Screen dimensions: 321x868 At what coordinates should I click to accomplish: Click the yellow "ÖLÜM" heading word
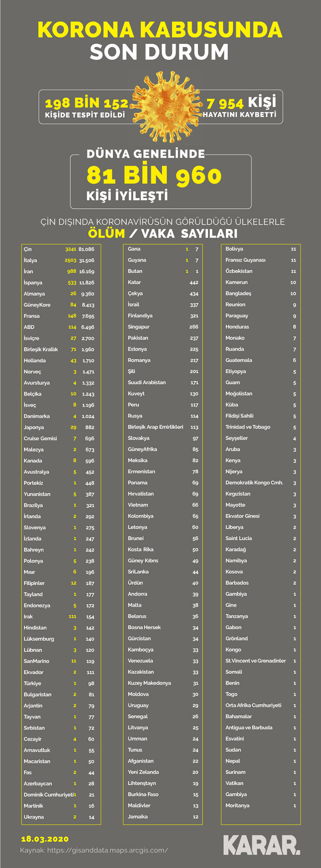tap(106, 233)
